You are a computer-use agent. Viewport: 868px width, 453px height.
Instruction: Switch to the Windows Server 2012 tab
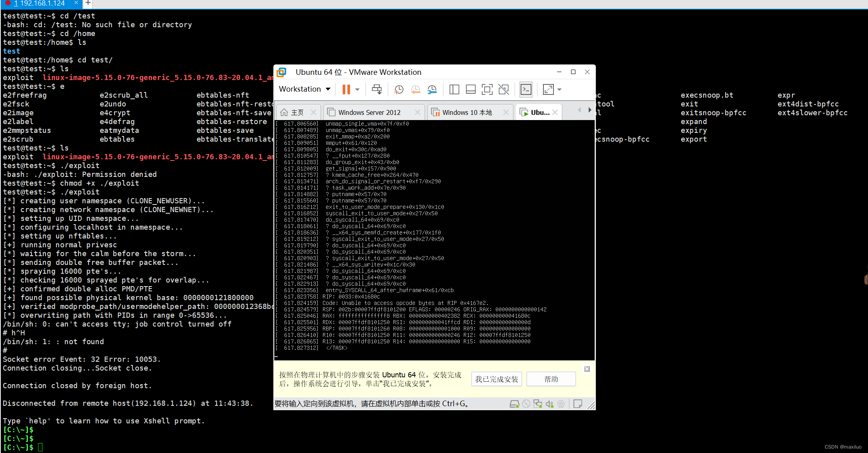(x=369, y=112)
